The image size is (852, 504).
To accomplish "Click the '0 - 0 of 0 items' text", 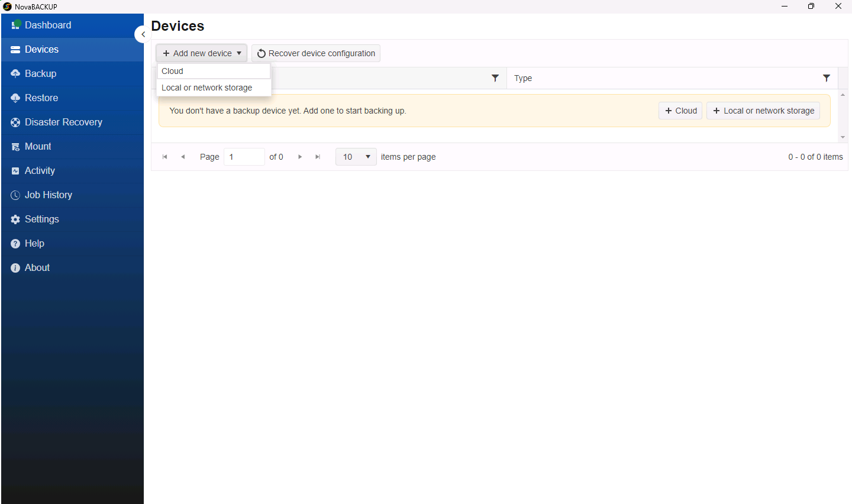I will (x=815, y=157).
